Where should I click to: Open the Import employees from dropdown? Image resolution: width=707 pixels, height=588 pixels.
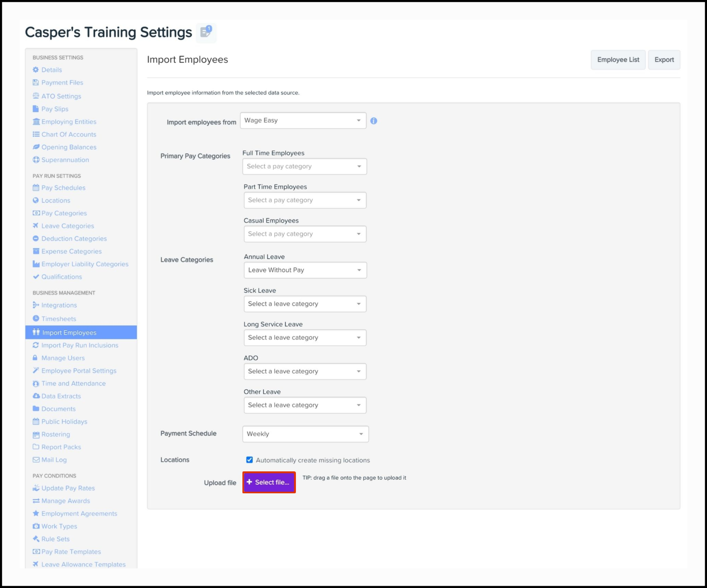click(x=303, y=120)
